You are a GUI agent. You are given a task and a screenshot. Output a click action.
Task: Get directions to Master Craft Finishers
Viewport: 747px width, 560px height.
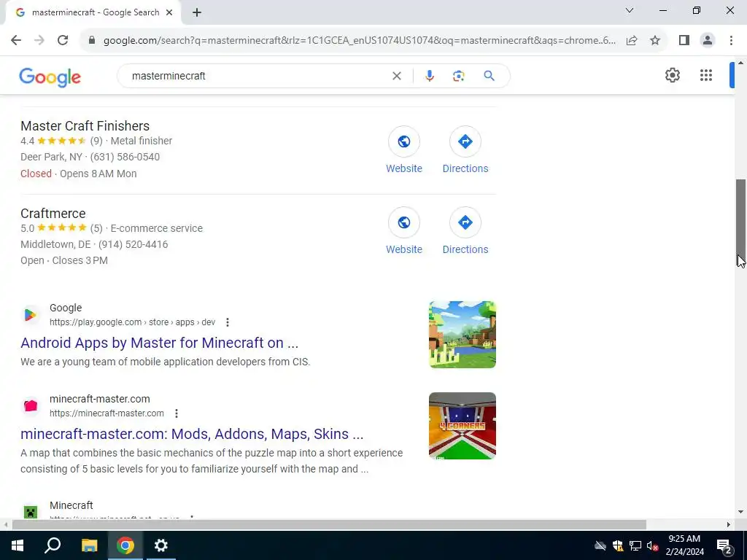465,141
